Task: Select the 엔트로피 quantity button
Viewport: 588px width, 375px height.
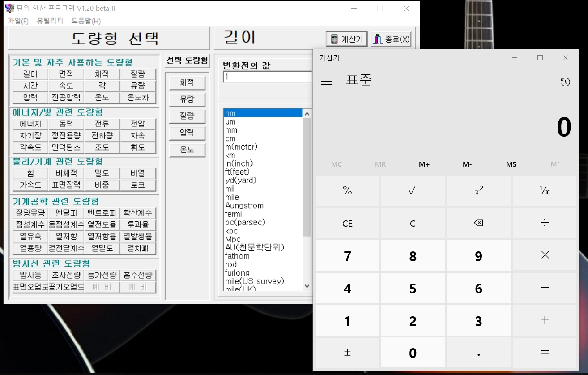Action: pos(102,213)
